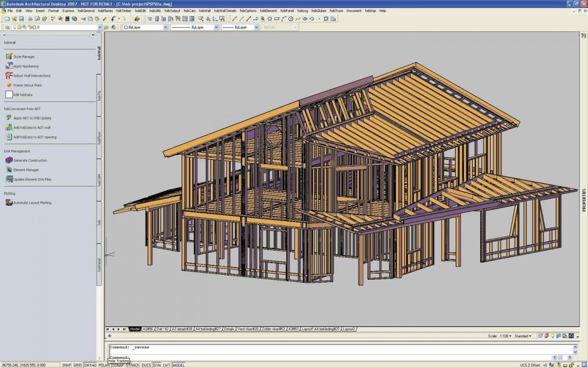Toggle LWT lineweight display
Screen dimensions: 588x368
pos(167,365)
